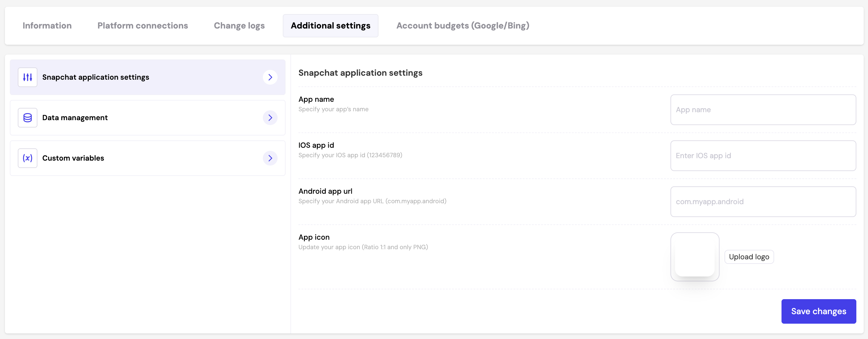Expand the Snapchat application settings chevron
This screenshot has width=868, height=339.
click(270, 78)
